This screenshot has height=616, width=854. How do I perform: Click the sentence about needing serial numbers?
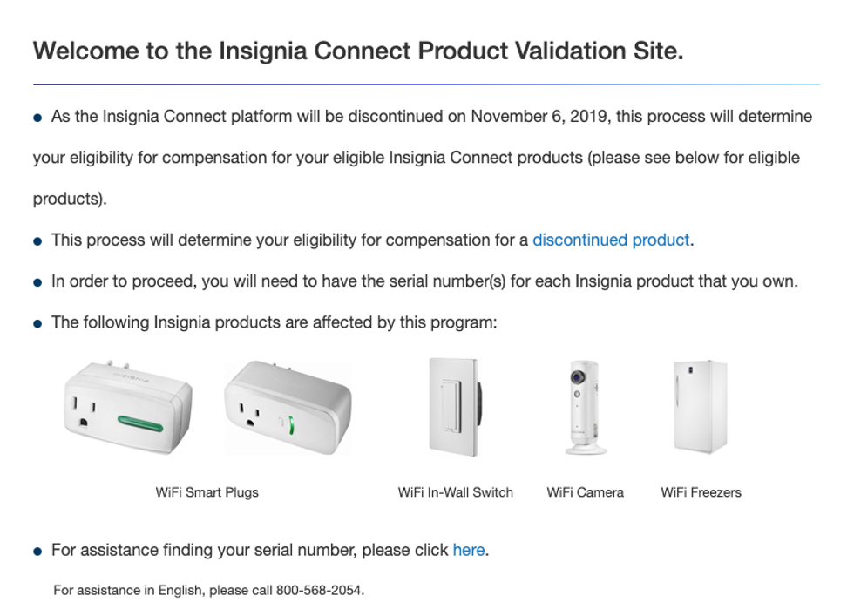tap(424, 281)
